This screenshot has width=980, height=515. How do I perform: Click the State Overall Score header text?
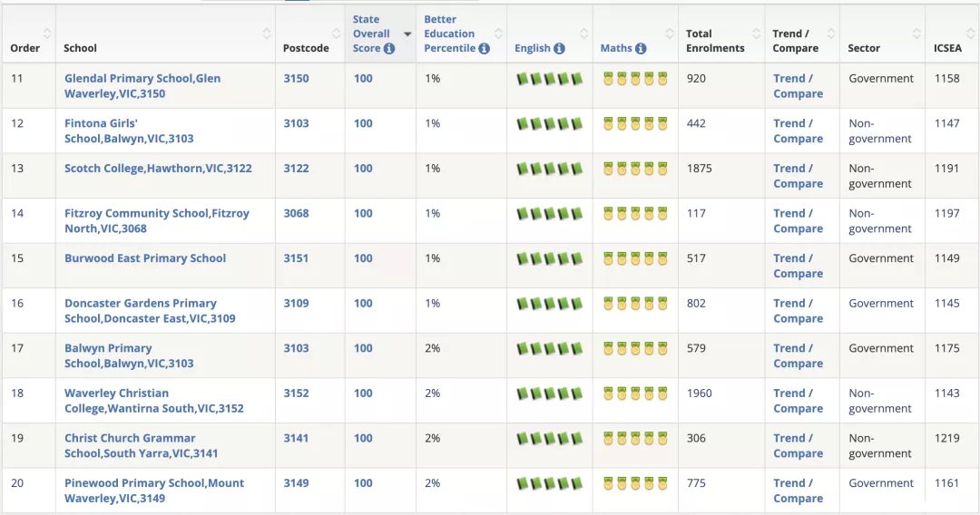coord(371,34)
